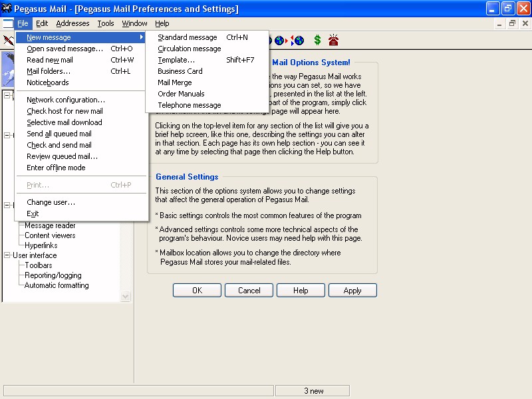Image resolution: width=532 pixels, height=399 pixels.
Task: Select Reporting/logging in the tree
Action: [53, 275]
